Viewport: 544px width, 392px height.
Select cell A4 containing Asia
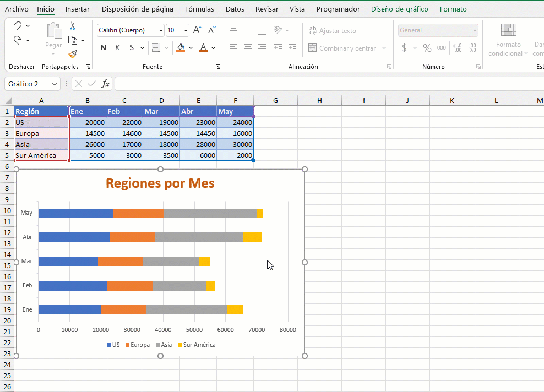point(42,145)
